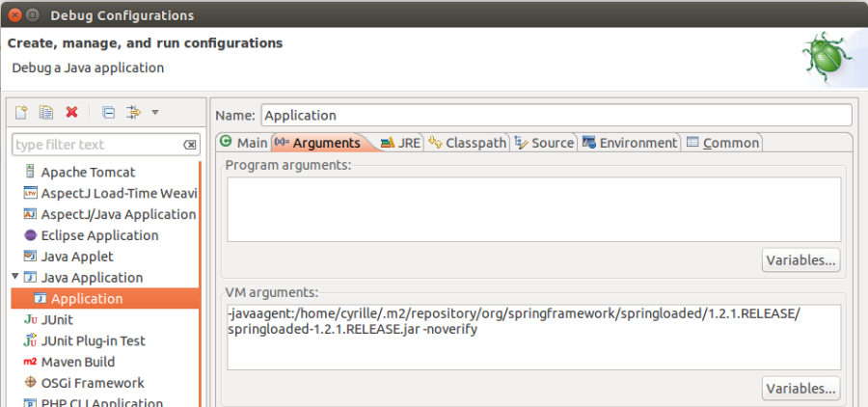Select Apache Tomcat configuration type
The height and width of the screenshot is (407, 868).
point(88,173)
